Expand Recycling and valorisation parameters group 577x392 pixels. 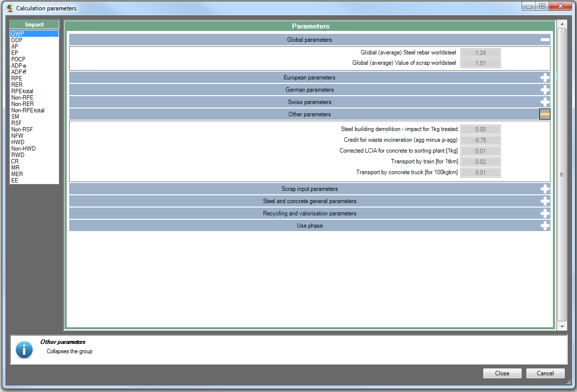pos(545,213)
